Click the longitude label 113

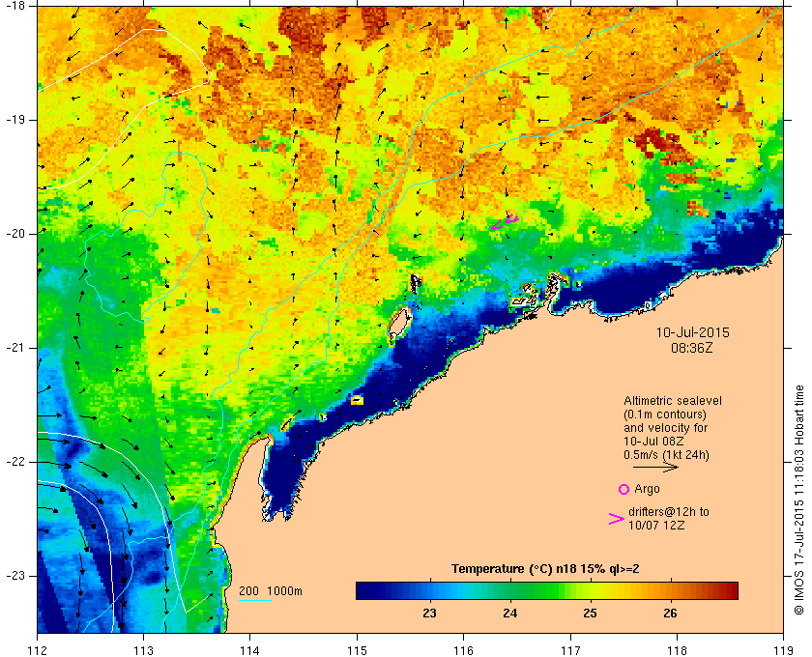[x=143, y=649]
